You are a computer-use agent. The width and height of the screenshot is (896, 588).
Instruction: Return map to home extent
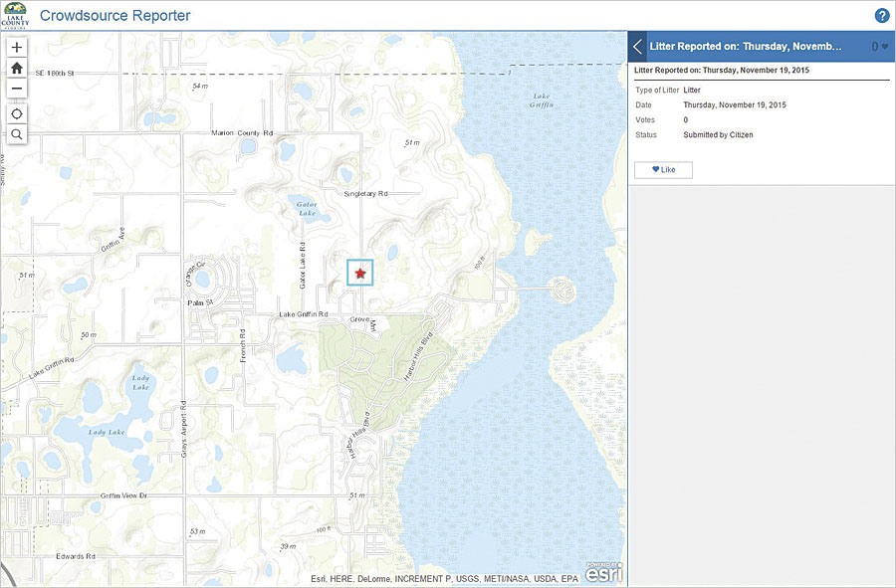coord(17,68)
